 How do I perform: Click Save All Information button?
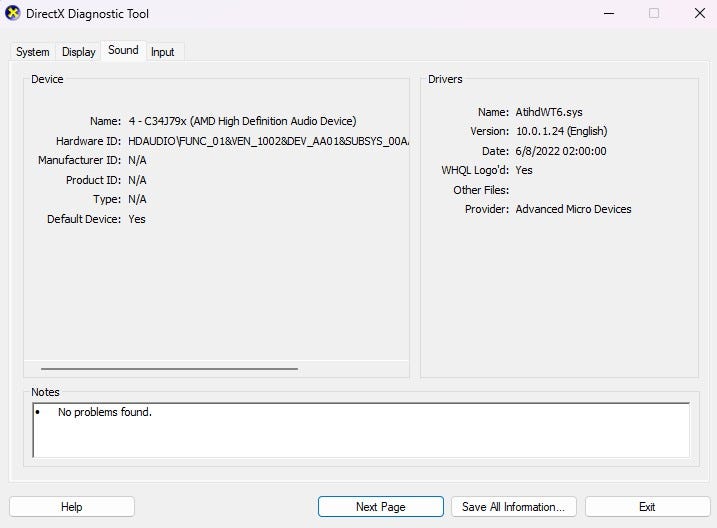[x=514, y=507]
